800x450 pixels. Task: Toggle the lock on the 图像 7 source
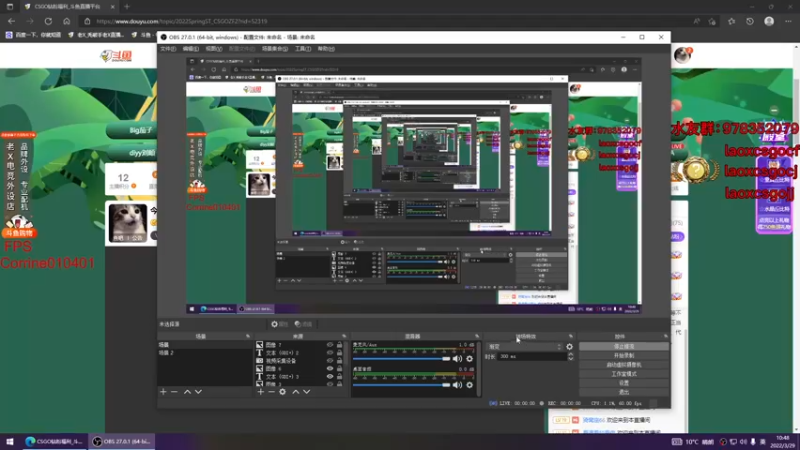[339, 345]
